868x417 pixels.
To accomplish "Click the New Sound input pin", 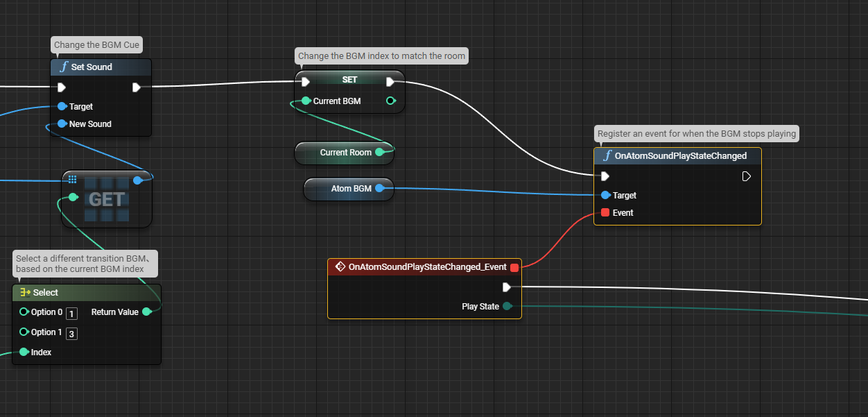I will [62, 124].
